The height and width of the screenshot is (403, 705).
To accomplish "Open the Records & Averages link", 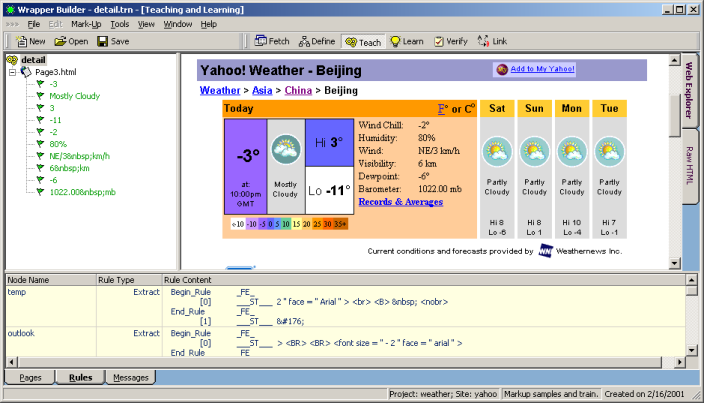I will click(x=401, y=202).
